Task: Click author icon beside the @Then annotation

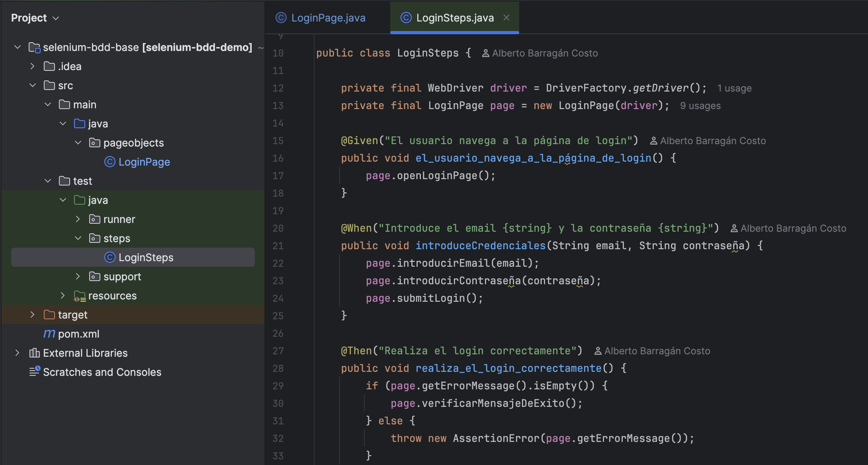Action: point(598,351)
